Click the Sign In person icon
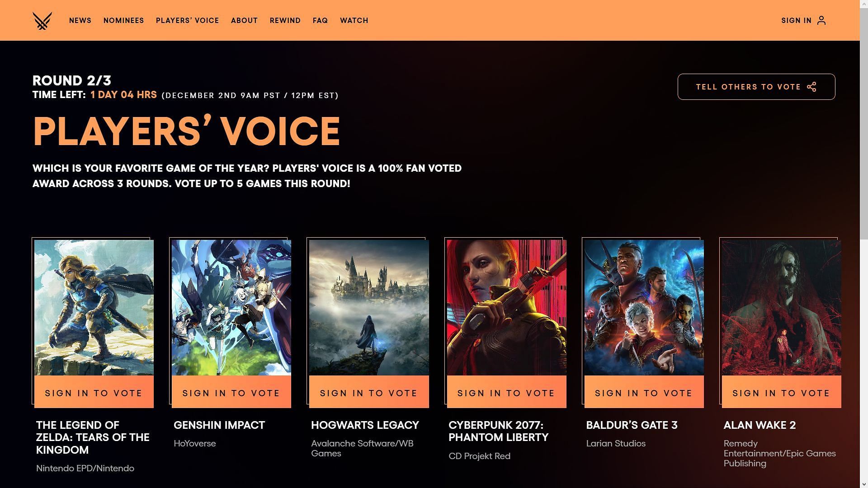The height and width of the screenshot is (488, 868). pos(821,20)
